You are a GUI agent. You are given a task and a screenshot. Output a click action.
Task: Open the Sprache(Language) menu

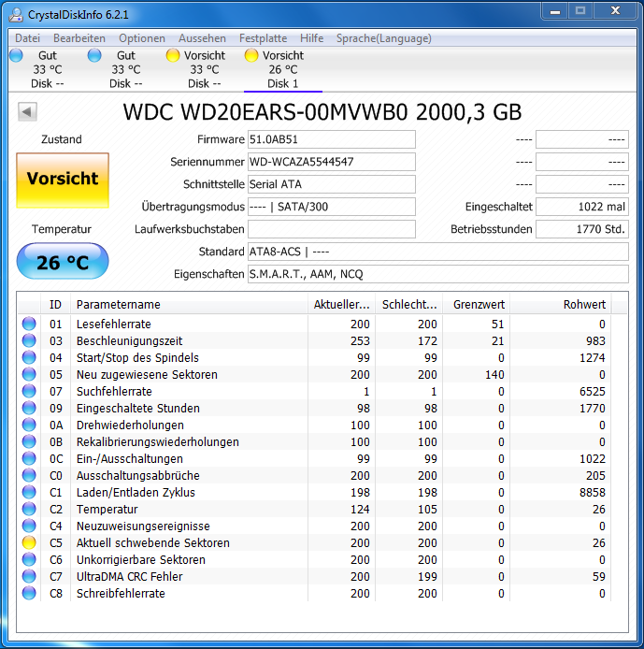[383, 38]
